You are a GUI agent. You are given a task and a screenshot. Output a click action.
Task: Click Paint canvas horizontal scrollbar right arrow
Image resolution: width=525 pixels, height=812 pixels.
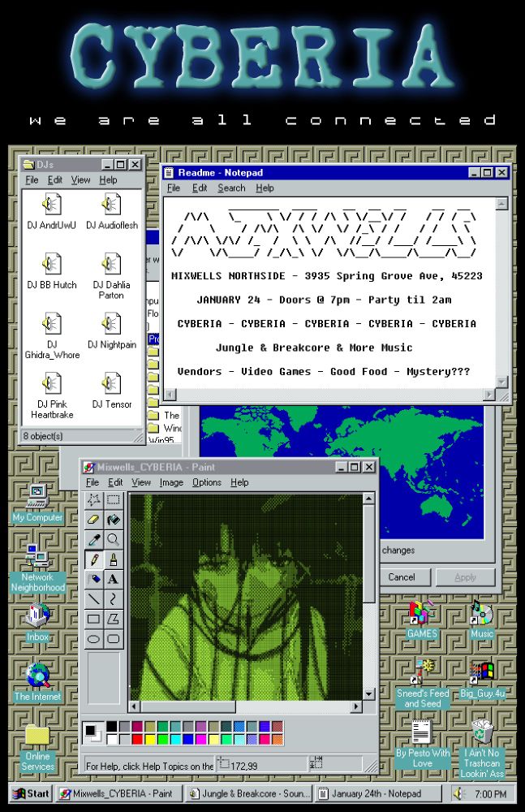pyautogui.click(x=356, y=706)
